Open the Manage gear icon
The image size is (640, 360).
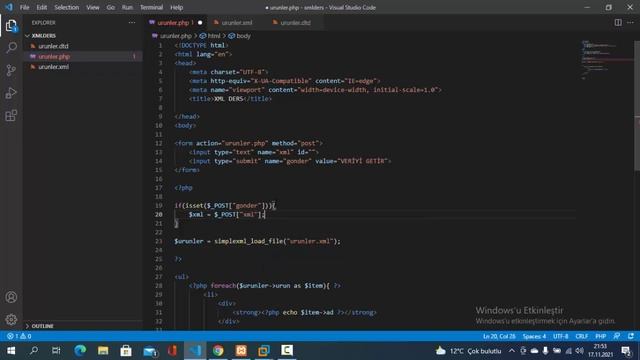click(x=11, y=319)
